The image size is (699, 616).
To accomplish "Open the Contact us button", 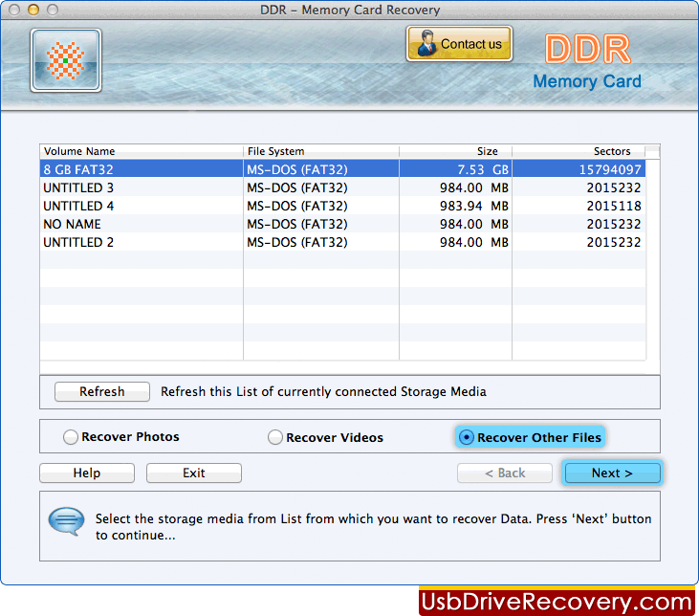I will [x=459, y=44].
